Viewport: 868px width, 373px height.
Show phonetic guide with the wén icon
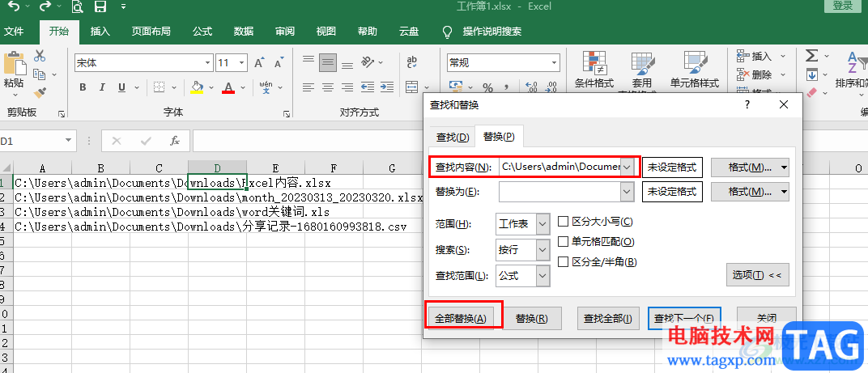(266, 87)
